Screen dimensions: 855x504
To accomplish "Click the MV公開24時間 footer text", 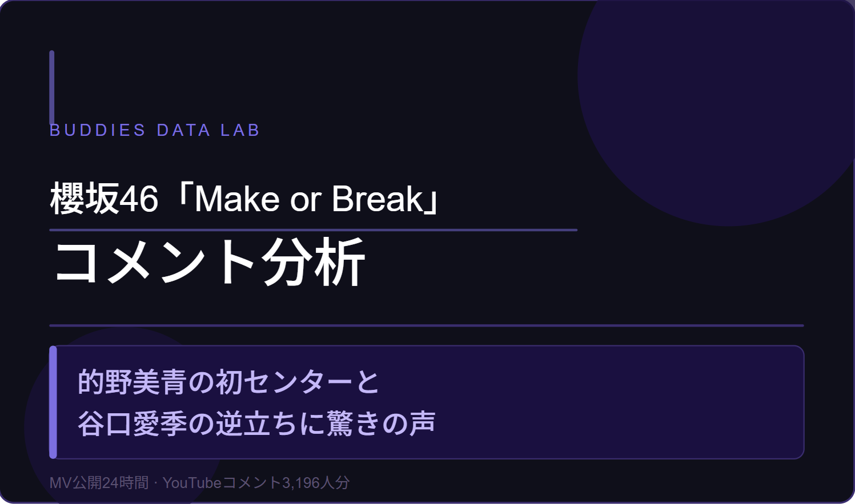I will [99, 483].
